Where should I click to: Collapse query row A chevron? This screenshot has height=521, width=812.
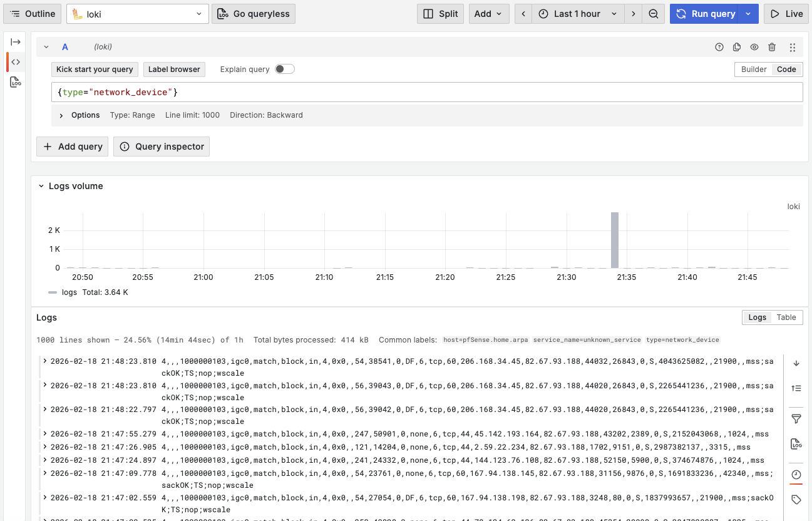tap(46, 47)
